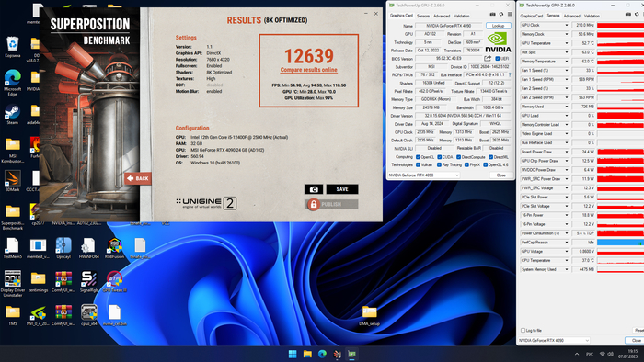Screen dimensions: 644x362
Task: Toggle the Ray Tracing checkbox
Action: [x=440, y=164]
